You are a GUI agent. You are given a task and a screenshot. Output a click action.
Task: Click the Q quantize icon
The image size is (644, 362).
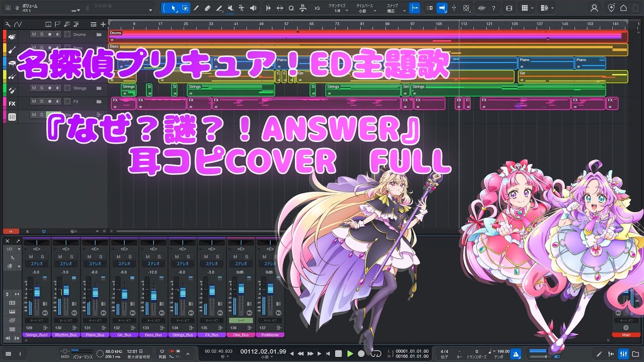pyautogui.click(x=291, y=8)
